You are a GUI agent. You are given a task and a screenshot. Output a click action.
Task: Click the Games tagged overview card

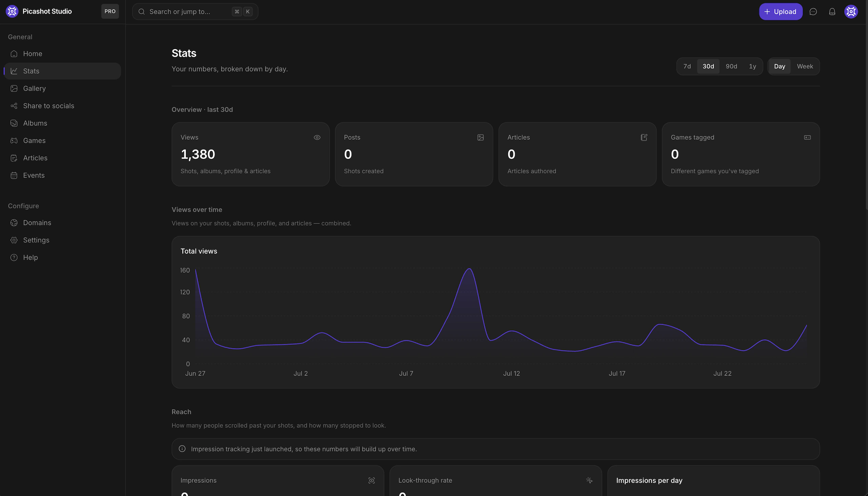[x=741, y=154]
